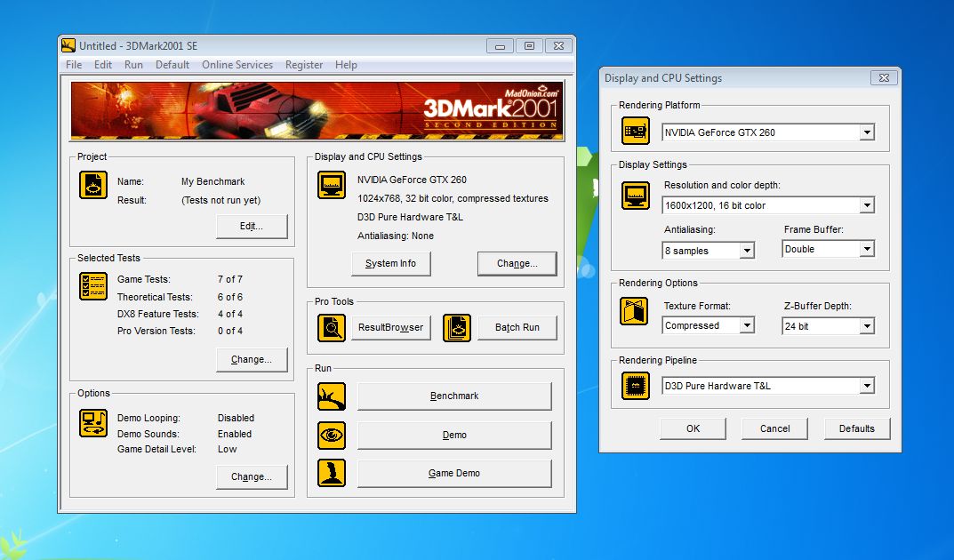Viewport: 954px width, 560px height.
Task: Confirm dialog with OK button
Action: coord(693,428)
